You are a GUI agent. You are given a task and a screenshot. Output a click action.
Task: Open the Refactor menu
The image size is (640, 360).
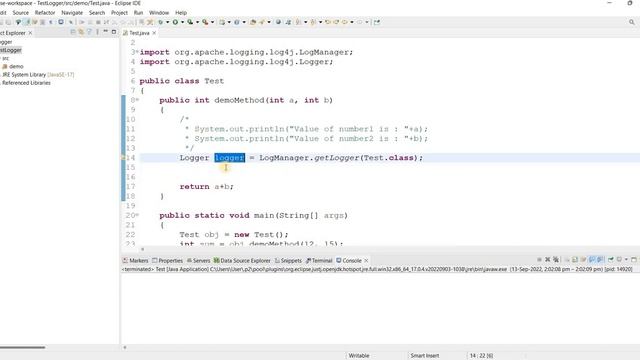[x=45, y=13]
